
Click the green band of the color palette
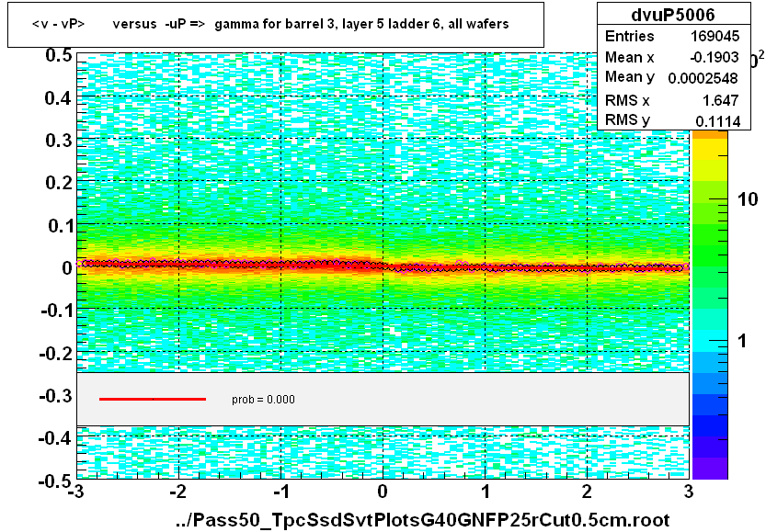pyautogui.click(x=710, y=234)
